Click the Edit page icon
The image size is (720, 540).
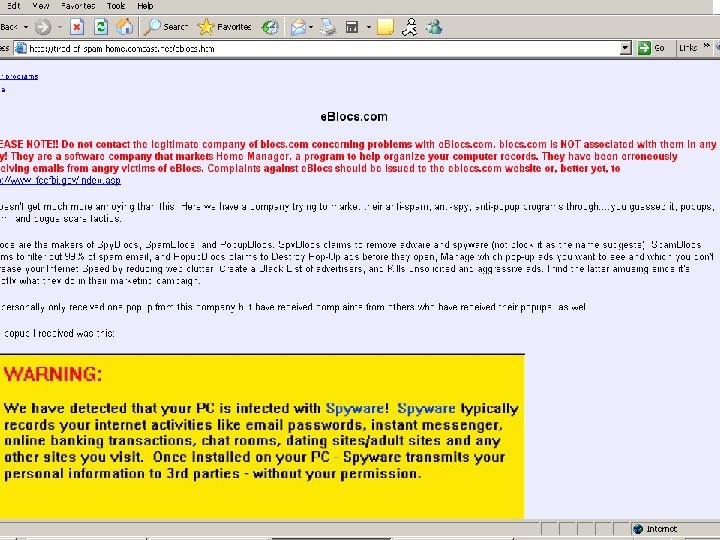point(352,28)
